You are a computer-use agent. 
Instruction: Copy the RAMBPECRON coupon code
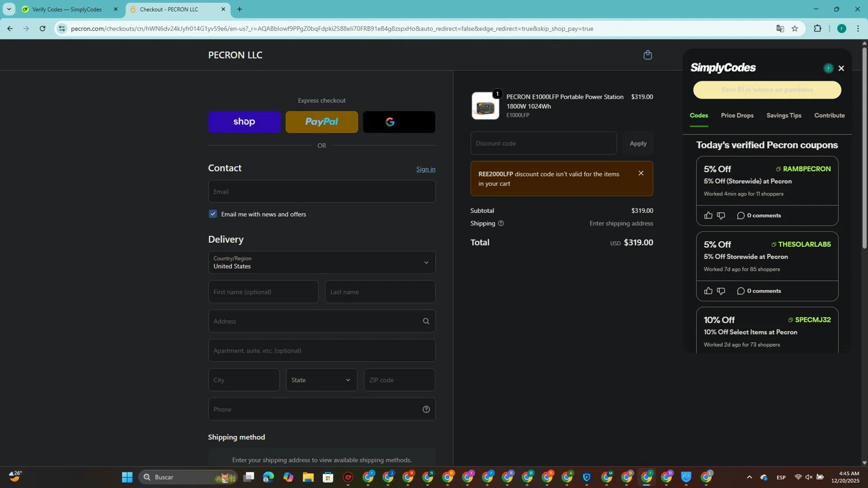(x=803, y=169)
